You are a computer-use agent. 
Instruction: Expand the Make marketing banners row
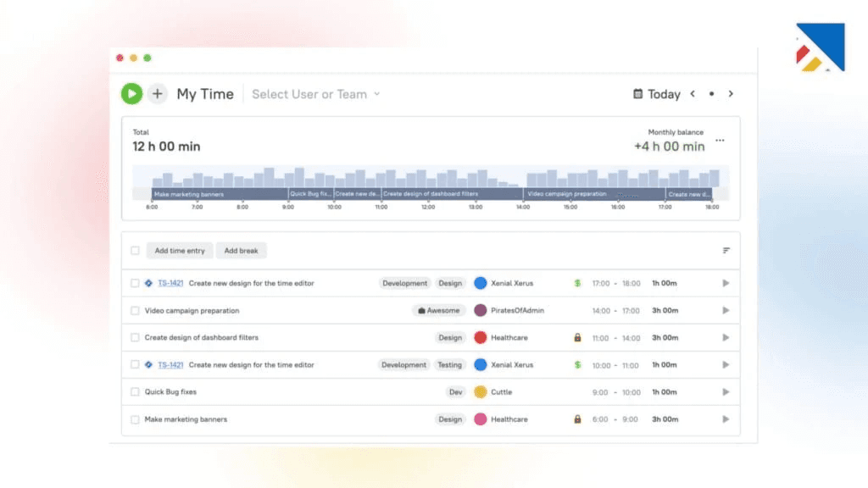pyautogui.click(x=725, y=419)
